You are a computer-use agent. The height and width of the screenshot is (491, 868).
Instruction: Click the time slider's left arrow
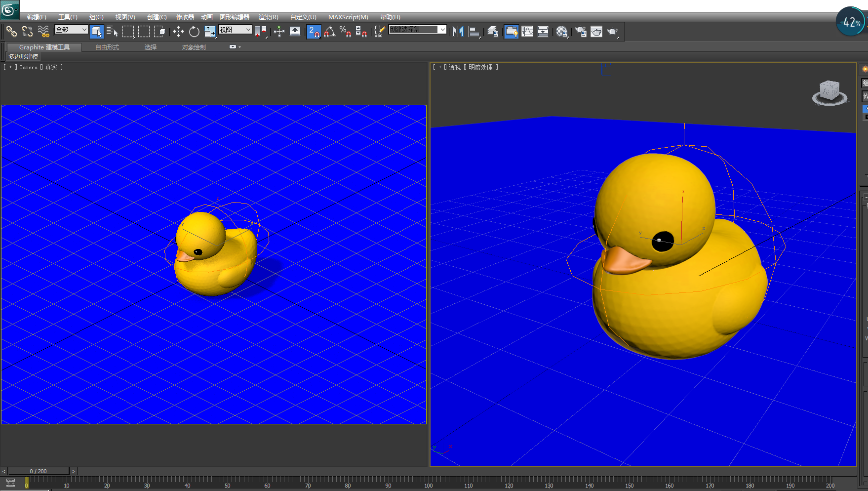(x=4, y=471)
